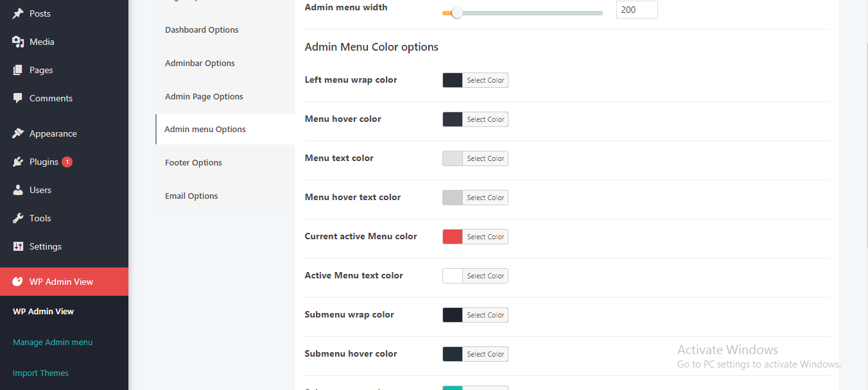Switch to Adminbar Options tab

coord(200,64)
